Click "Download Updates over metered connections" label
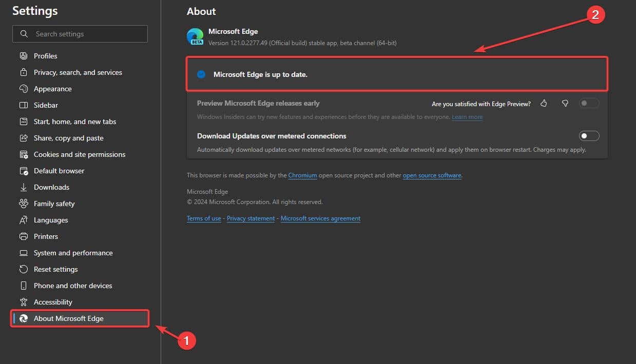 [x=272, y=136]
